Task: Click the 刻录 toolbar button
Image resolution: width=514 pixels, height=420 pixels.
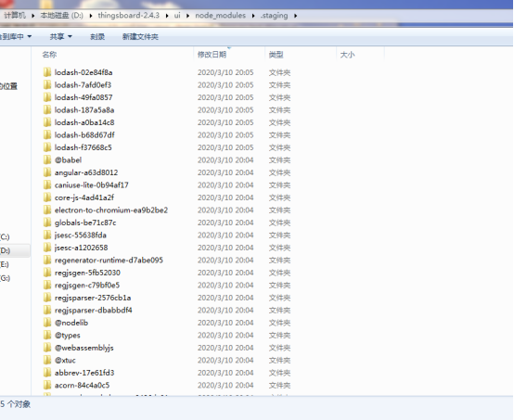Action: (97, 36)
